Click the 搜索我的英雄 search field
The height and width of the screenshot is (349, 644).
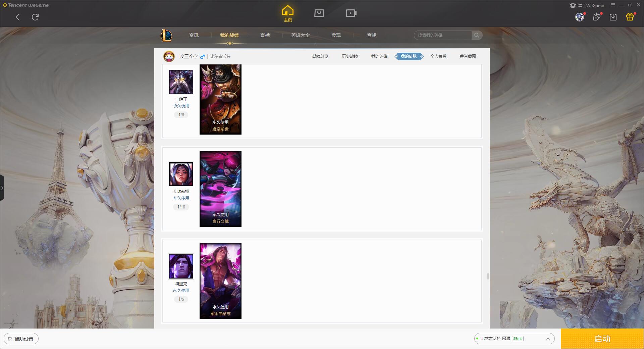click(443, 35)
